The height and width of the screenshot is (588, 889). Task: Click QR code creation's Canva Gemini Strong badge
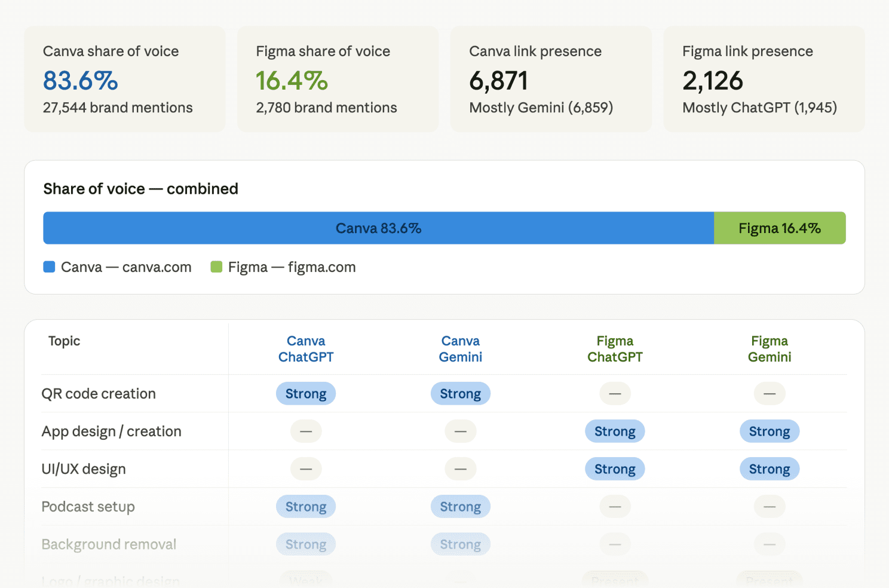(x=461, y=394)
